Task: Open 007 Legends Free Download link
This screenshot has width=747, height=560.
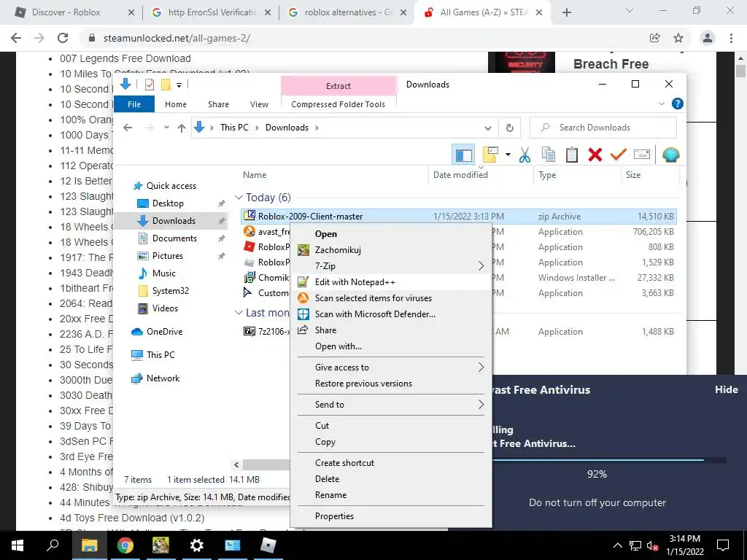Action: [125, 58]
